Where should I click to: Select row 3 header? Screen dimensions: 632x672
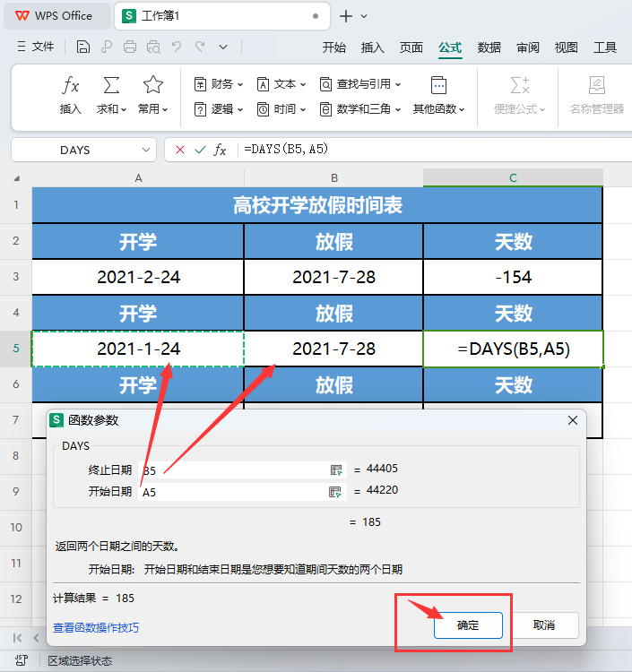[x=16, y=277]
